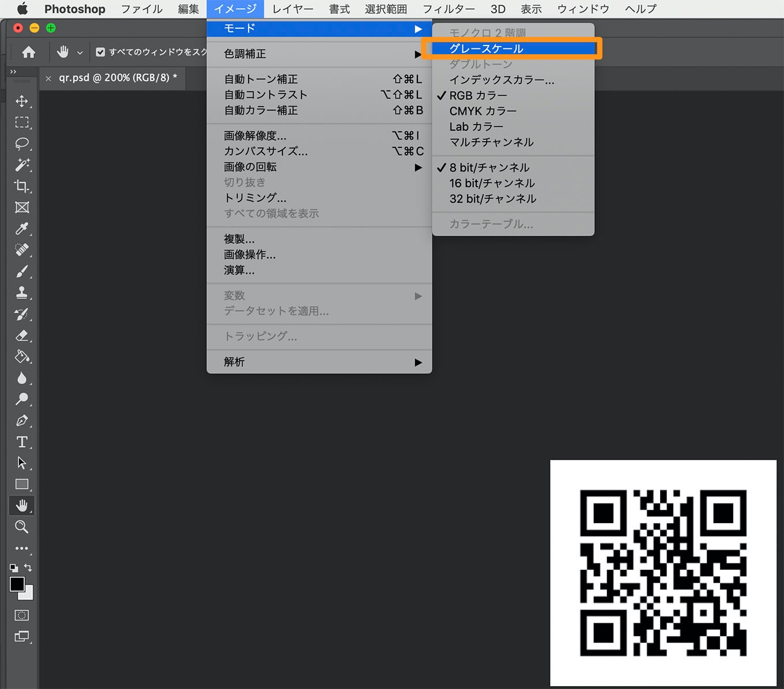The height and width of the screenshot is (689, 784).
Task: Select the Brush tool
Action: tap(22, 272)
